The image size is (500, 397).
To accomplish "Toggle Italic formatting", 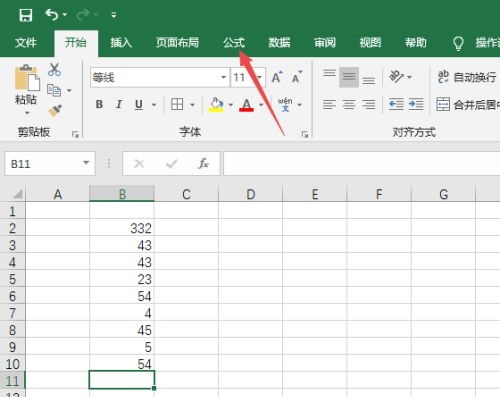I will pos(119,104).
